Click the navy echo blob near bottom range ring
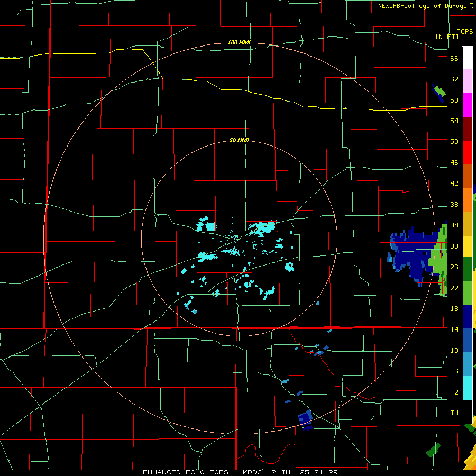476x476 pixels. coord(306,419)
